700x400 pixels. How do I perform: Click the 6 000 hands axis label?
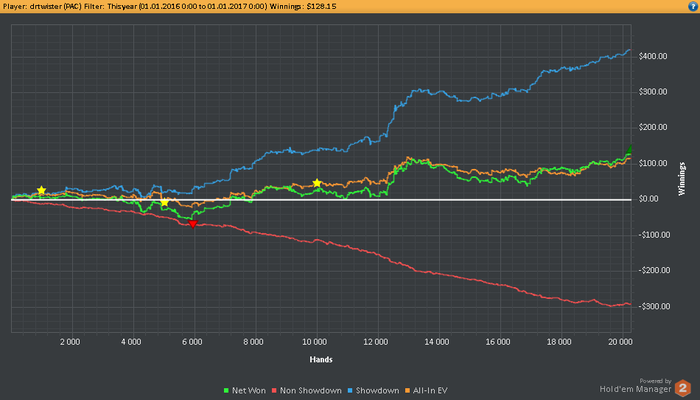tap(192, 342)
